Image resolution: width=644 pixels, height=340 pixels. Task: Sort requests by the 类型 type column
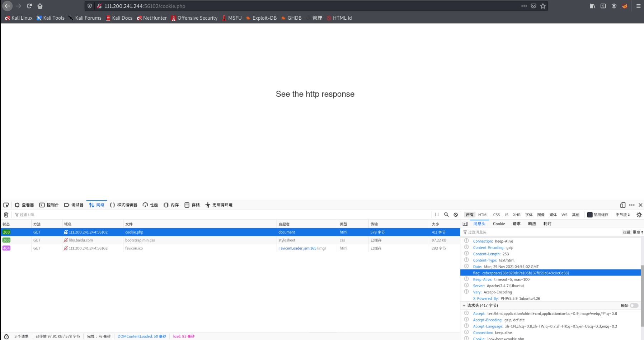point(353,224)
